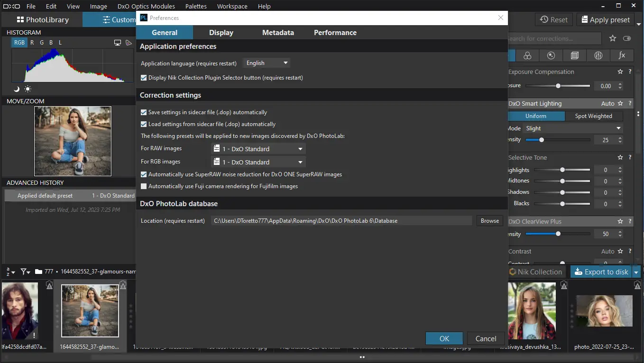Uncheck Save settings in sidecar file automatically

click(x=144, y=113)
